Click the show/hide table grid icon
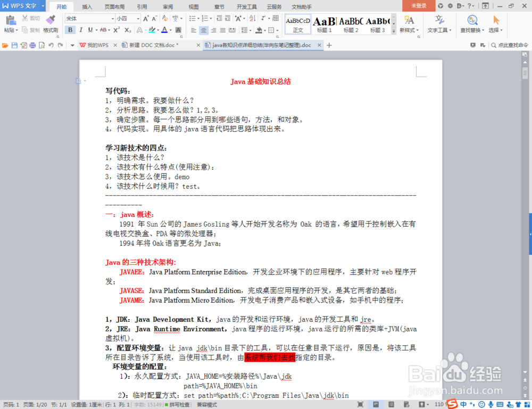 (x=276, y=18)
